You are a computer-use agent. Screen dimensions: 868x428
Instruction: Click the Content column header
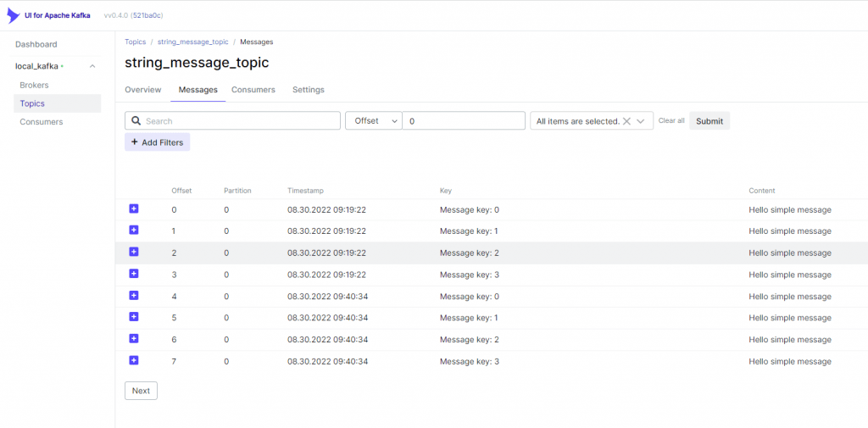click(762, 191)
